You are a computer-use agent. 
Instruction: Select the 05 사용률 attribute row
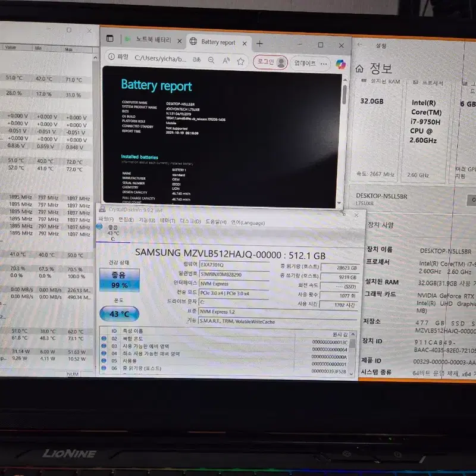[225, 361]
